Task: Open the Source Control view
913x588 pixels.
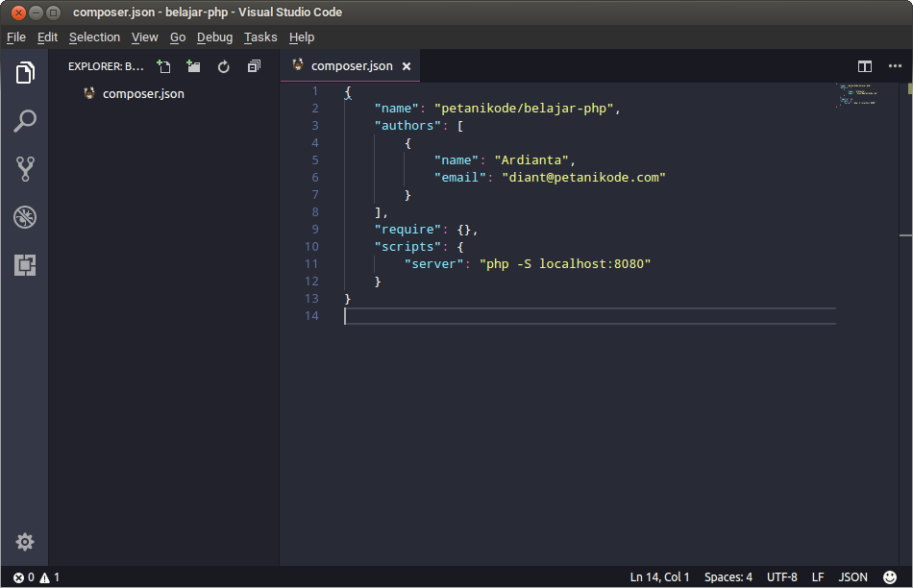Action: (24, 168)
